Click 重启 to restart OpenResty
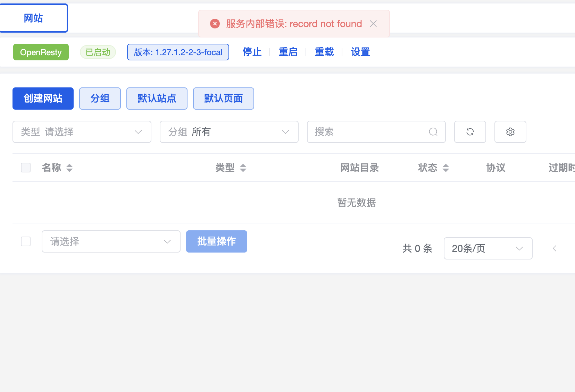This screenshot has height=392, width=575. 288,52
